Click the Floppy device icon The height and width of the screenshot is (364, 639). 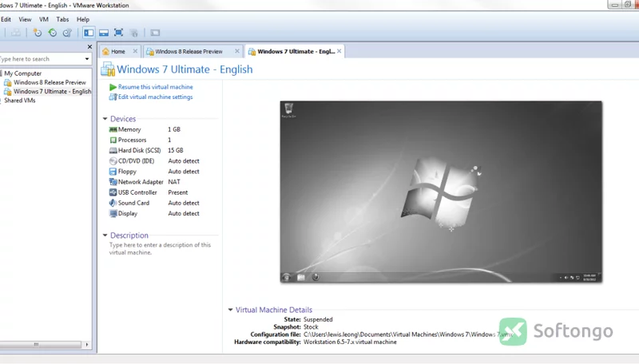pyautogui.click(x=113, y=172)
